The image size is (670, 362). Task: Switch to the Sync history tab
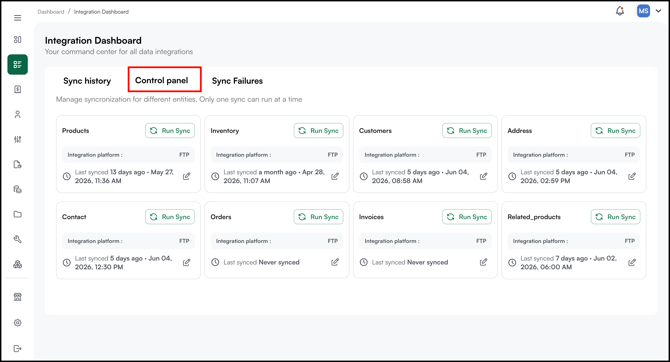[87, 81]
